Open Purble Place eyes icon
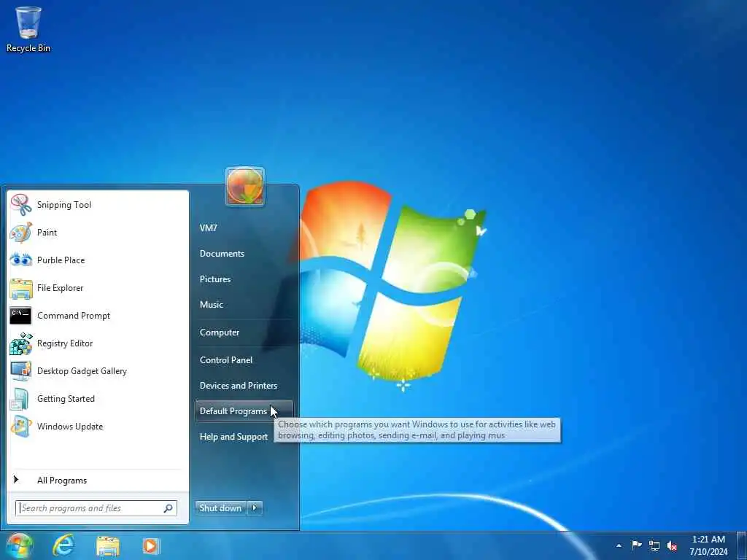 tap(21, 260)
